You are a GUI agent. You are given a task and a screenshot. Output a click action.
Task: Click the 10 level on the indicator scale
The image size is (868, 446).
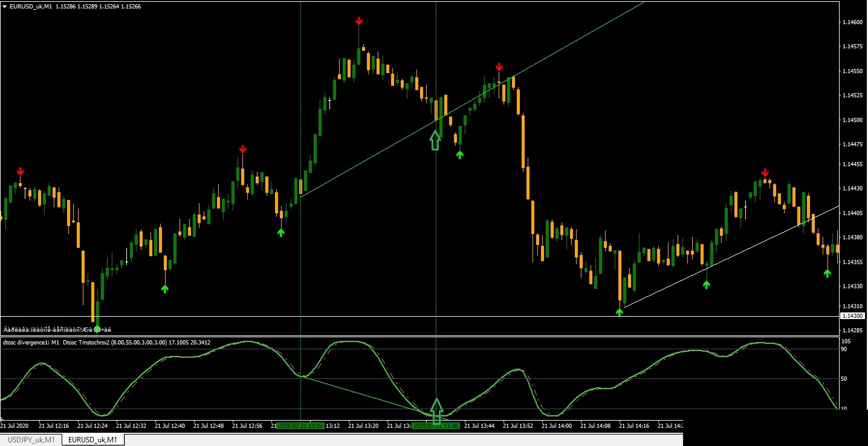(844, 409)
